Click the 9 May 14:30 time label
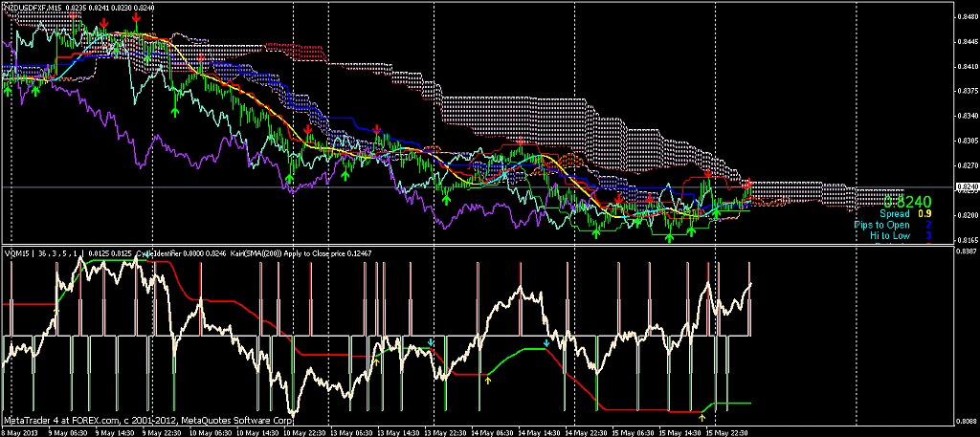This screenshot has width=980, height=437. [115, 432]
